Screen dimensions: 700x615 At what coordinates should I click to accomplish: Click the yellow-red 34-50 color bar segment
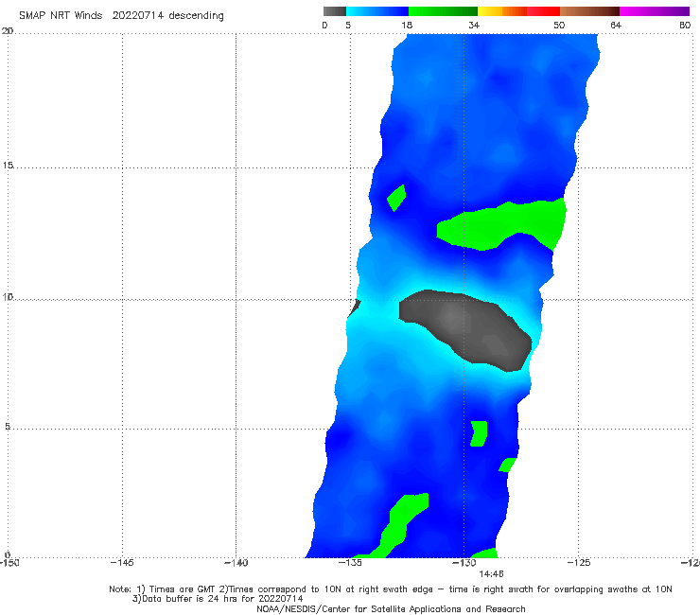pos(518,11)
